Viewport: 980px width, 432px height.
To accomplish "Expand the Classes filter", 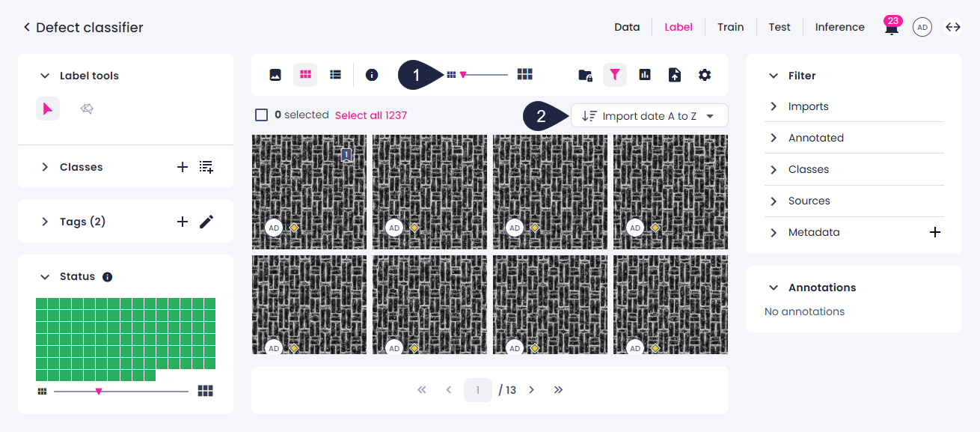I will pos(774,169).
